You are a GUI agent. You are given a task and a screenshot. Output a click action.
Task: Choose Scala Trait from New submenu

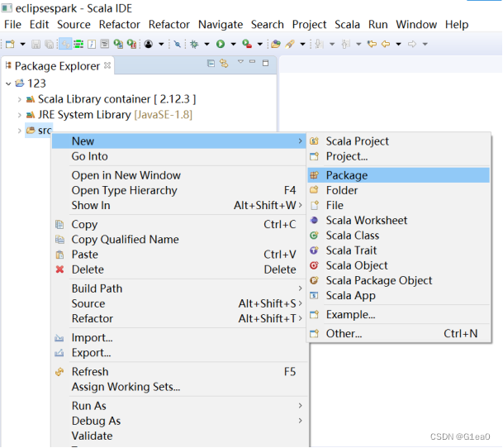pos(398,250)
